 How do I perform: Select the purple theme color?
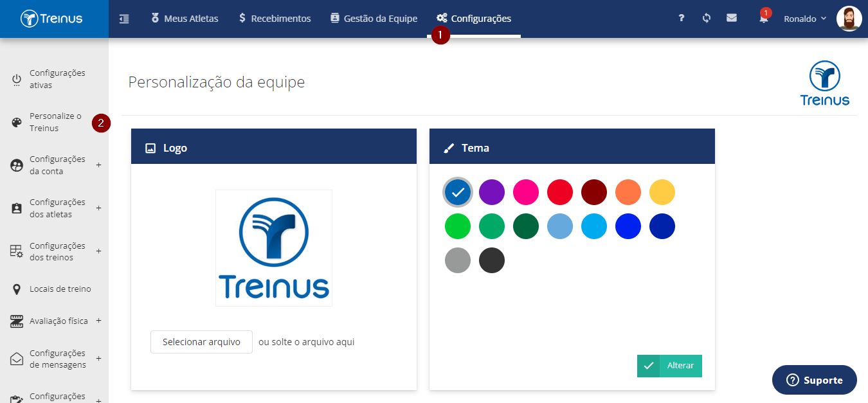point(492,192)
